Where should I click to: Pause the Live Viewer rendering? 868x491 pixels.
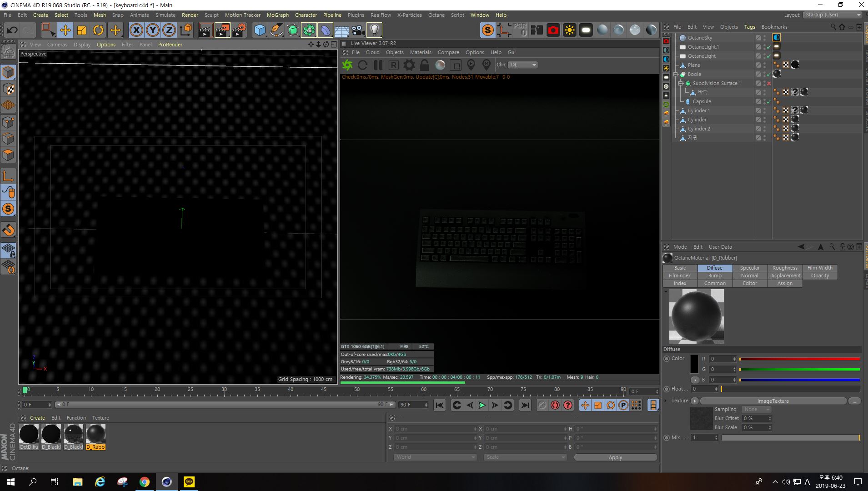coord(378,65)
